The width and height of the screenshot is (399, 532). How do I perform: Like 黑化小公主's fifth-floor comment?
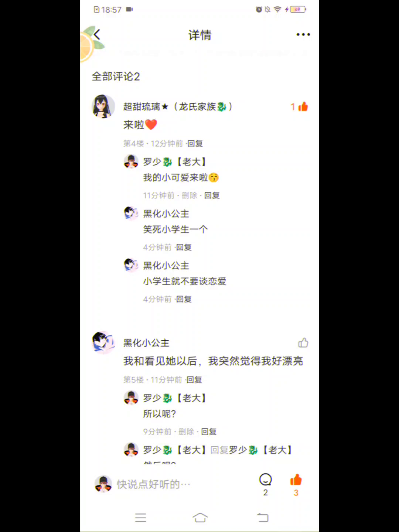(x=303, y=343)
